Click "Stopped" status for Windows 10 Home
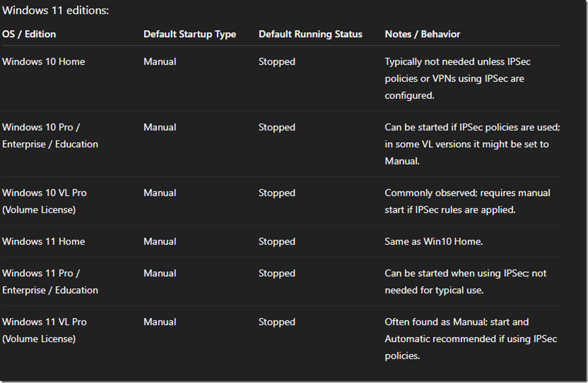The image size is (588, 383). 277,61
